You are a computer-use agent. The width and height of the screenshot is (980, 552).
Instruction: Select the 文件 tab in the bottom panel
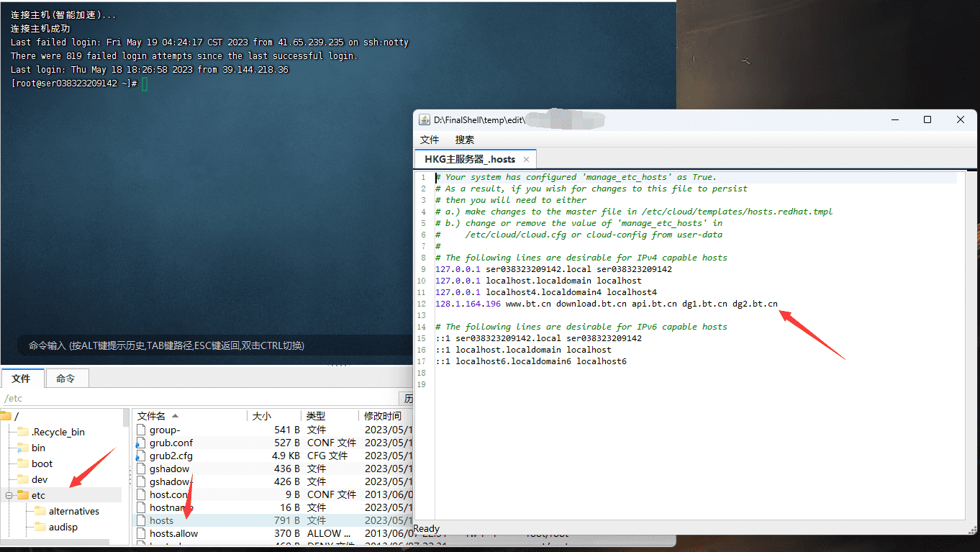[x=22, y=379]
